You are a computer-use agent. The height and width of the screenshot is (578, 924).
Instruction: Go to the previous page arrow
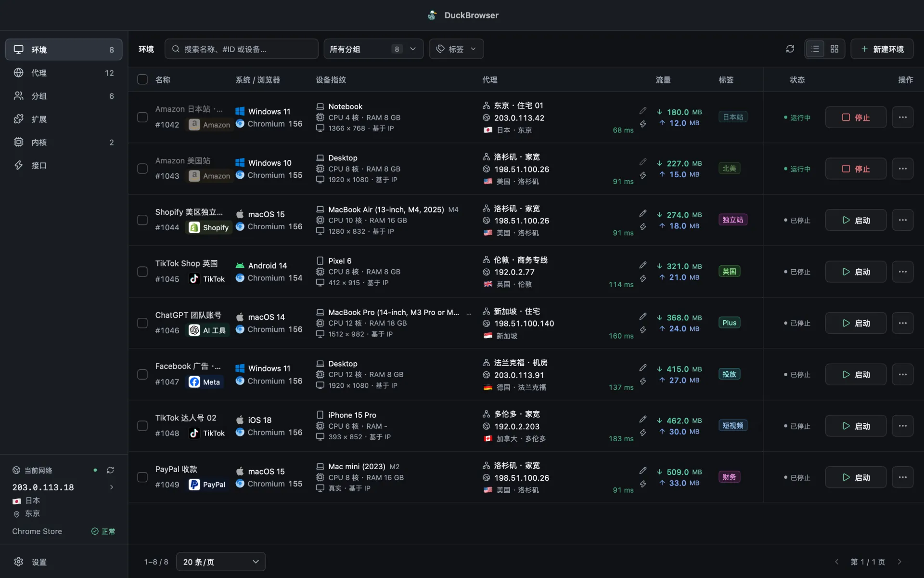pos(837,562)
